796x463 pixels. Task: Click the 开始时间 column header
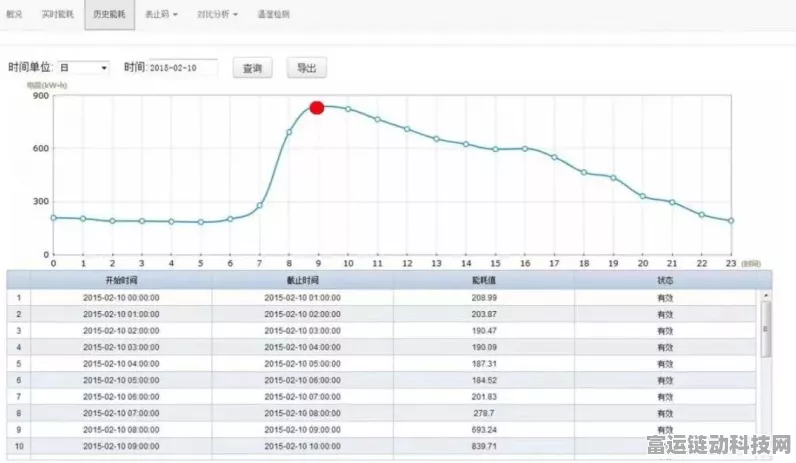[x=121, y=280]
